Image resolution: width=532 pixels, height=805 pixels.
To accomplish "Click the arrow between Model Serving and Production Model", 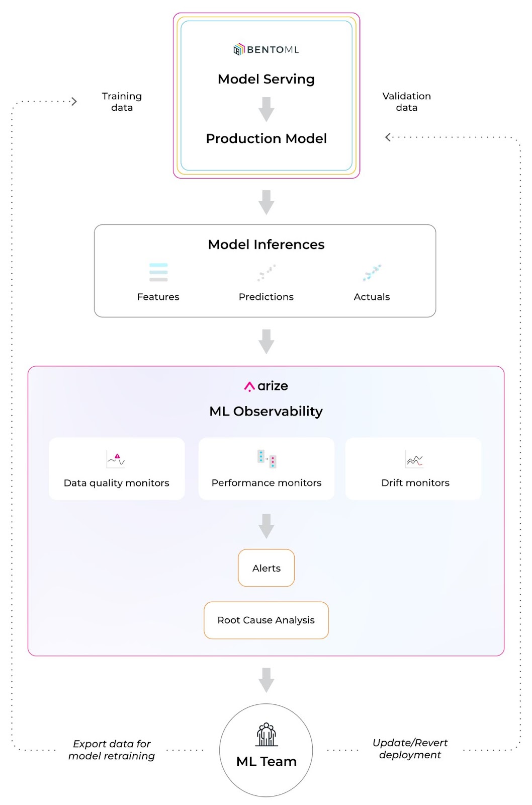I will 267,109.
